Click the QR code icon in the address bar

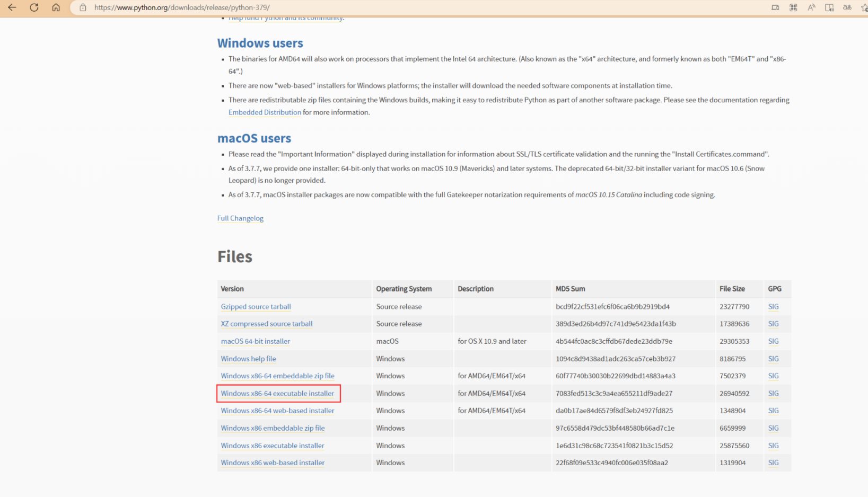pos(793,7)
